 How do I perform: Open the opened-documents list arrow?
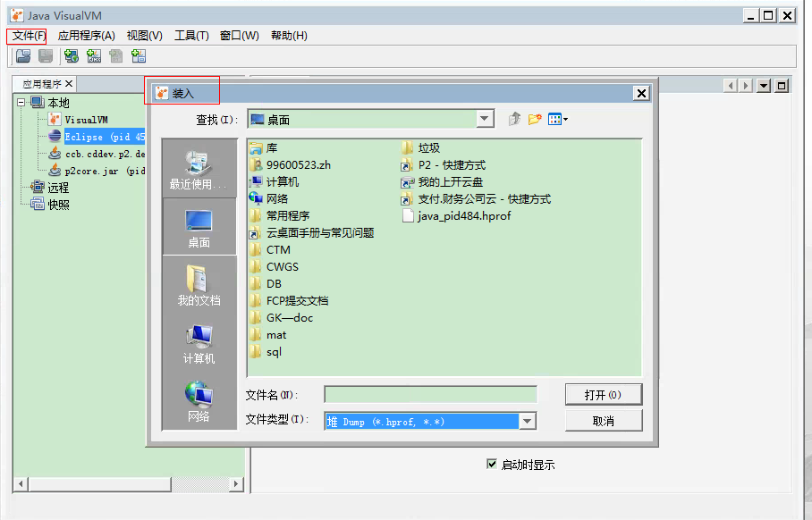click(764, 86)
